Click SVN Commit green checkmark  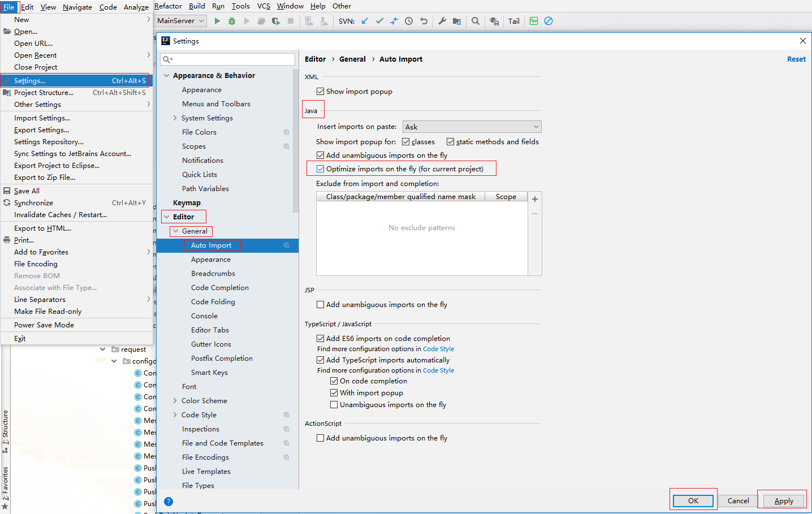click(379, 21)
